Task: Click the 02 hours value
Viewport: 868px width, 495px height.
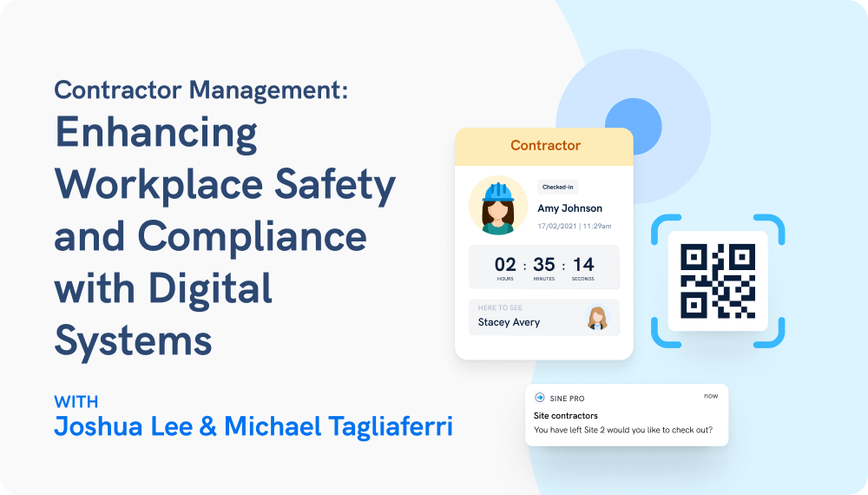Action: 505,264
